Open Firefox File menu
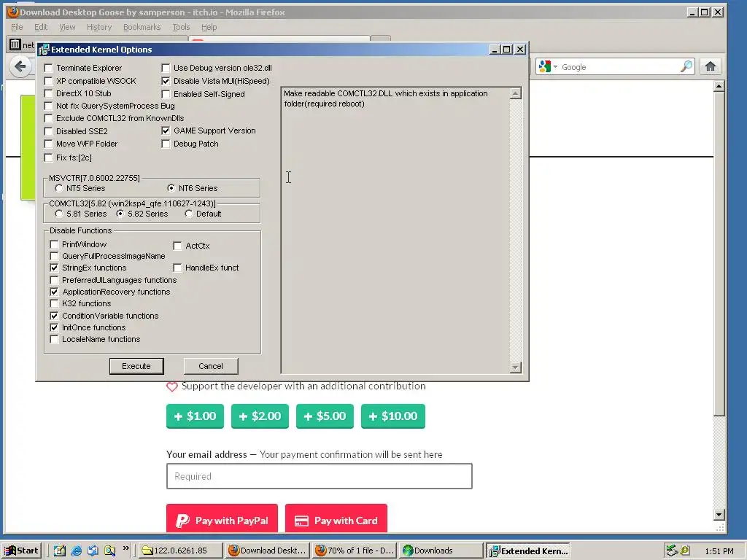747x560 pixels. click(x=17, y=27)
